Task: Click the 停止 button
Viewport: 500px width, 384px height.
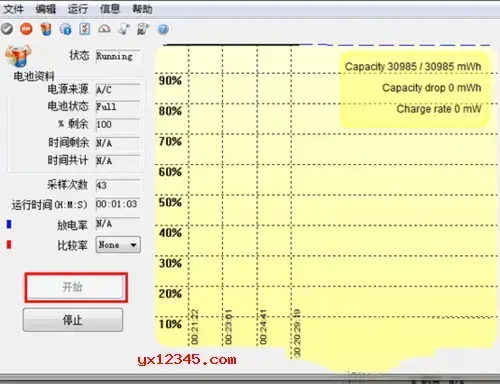Action: tap(73, 320)
